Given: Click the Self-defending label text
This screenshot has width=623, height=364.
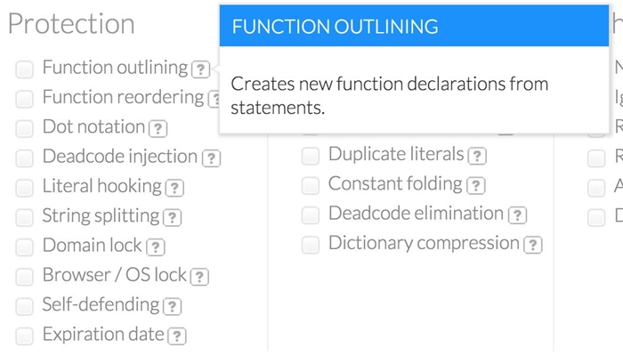Looking at the screenshot, I should [101, 304].
